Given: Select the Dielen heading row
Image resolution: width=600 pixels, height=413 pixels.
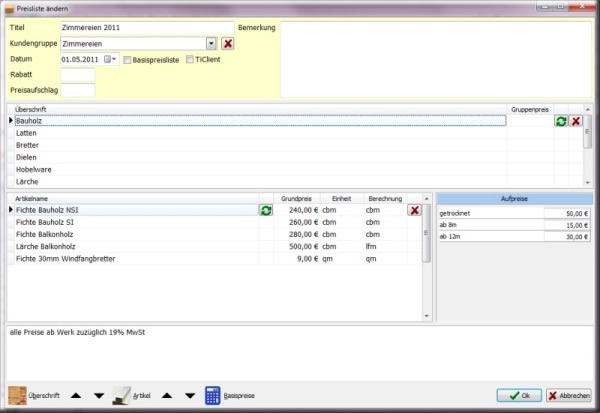Looking at the screenshot, I should [x=260, y=157].
